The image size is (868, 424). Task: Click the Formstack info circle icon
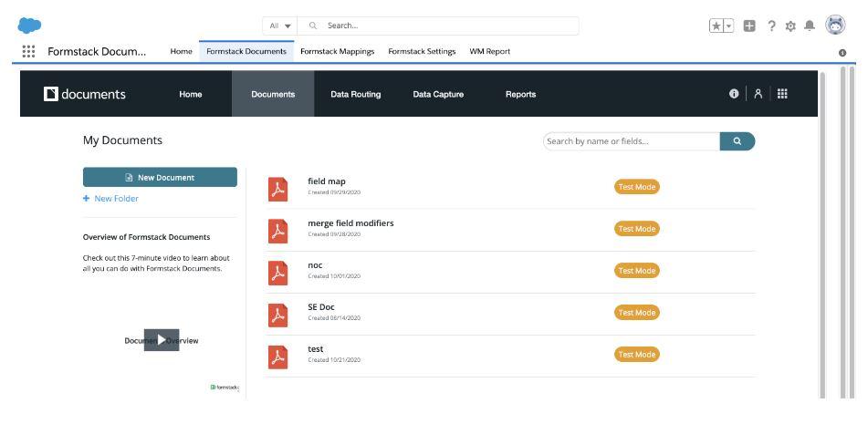click(734, 94)
